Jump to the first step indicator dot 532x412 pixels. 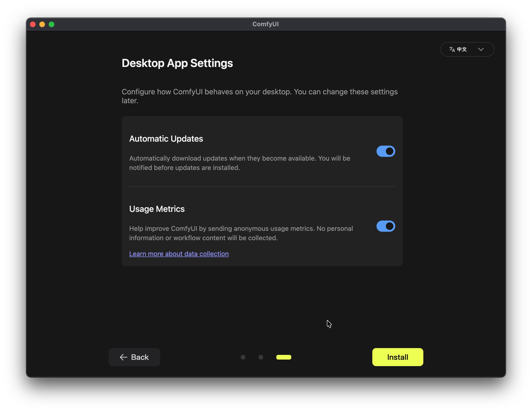(x=243, y=357)
